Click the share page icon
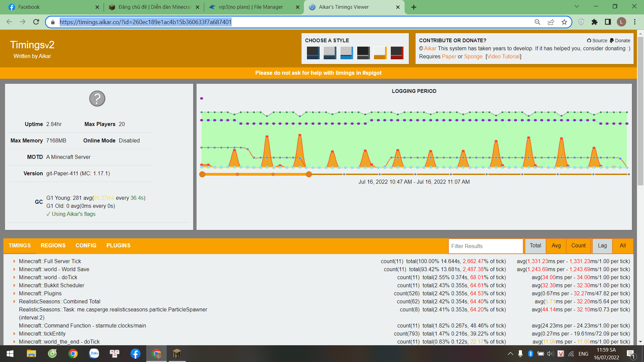 coord(551,22)
